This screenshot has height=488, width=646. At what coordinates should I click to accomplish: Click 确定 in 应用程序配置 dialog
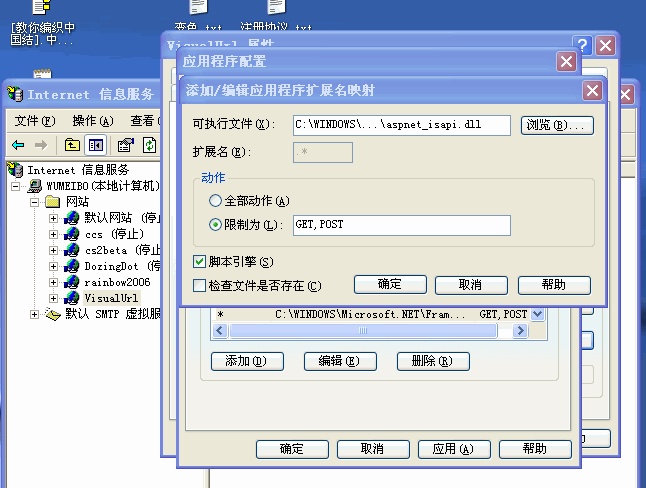pos(292,449)
